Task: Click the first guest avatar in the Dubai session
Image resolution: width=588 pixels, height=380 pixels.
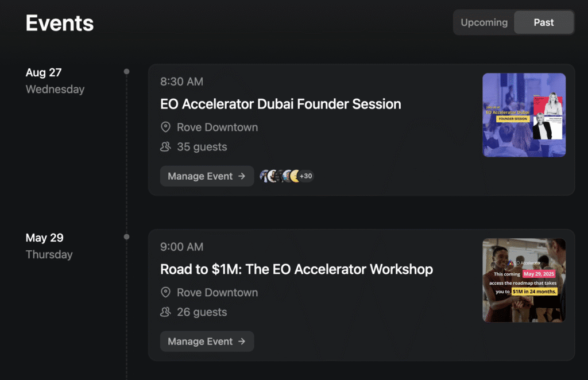Action: click(265, 176)
